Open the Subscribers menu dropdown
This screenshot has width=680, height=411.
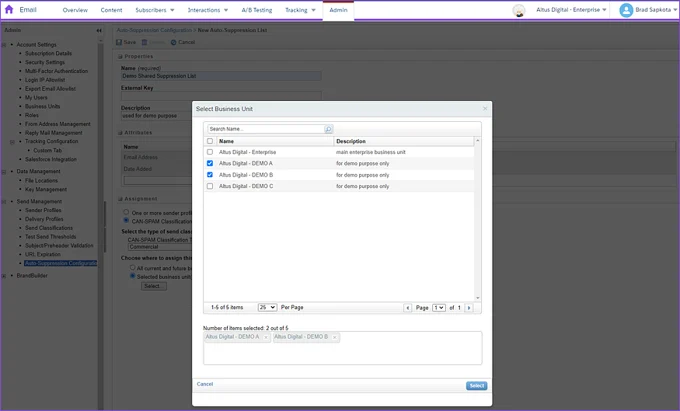[155, 10]
